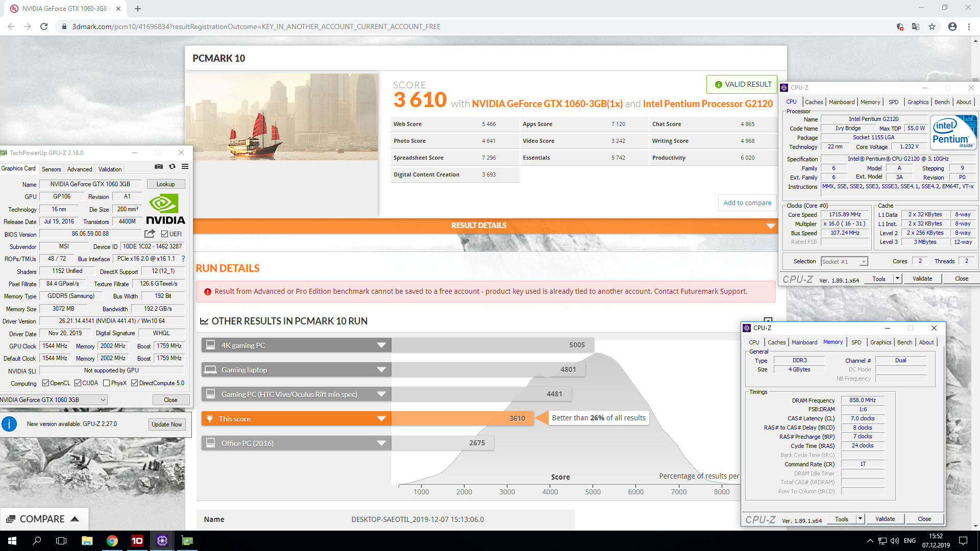Click the Intel Pentium Processor G2120 link
980x551 pixels.
pyautogui.click(x=707, y=104)
